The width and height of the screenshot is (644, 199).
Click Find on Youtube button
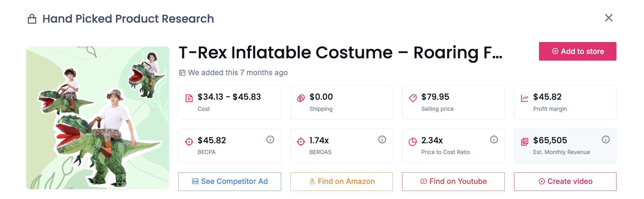[453, 182]
